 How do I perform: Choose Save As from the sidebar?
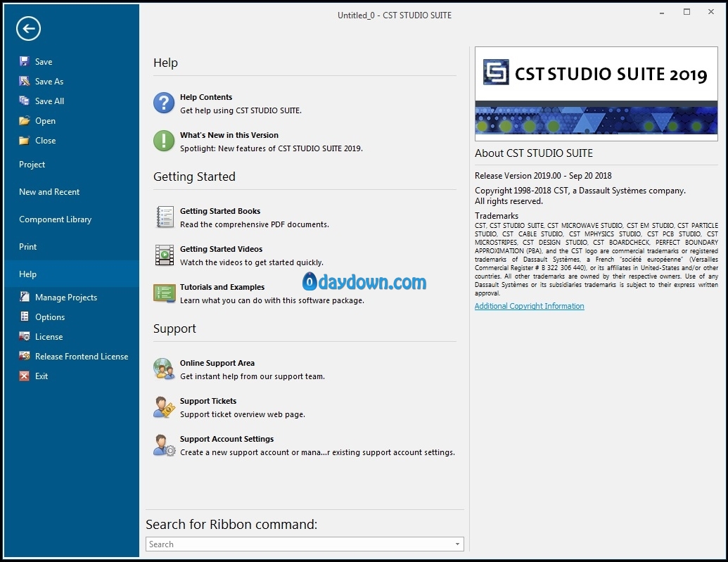click(49, 82)
